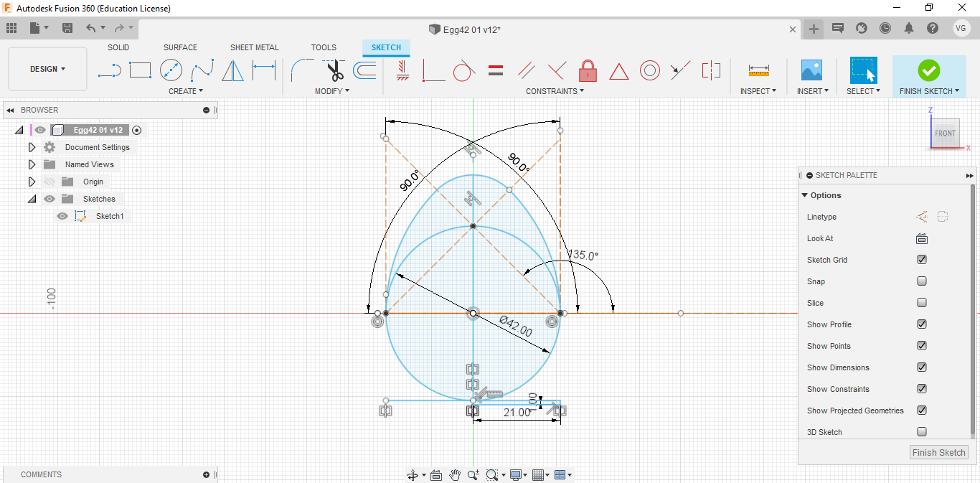Viewport: 980px width, 483px height.
Task: Toggle the Show Points checkbox
Action: [x=922, y=346]
